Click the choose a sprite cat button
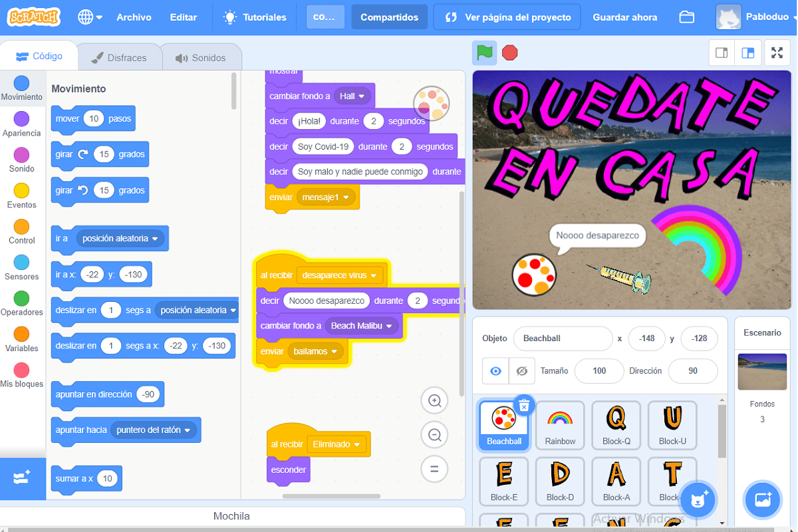The image size is (798, 532). (698, 499)
